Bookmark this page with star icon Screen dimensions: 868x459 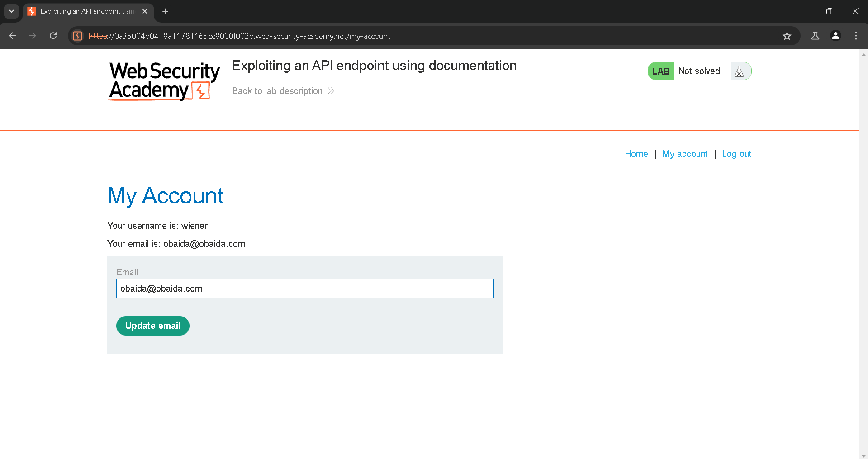click(x=787, y=36)
